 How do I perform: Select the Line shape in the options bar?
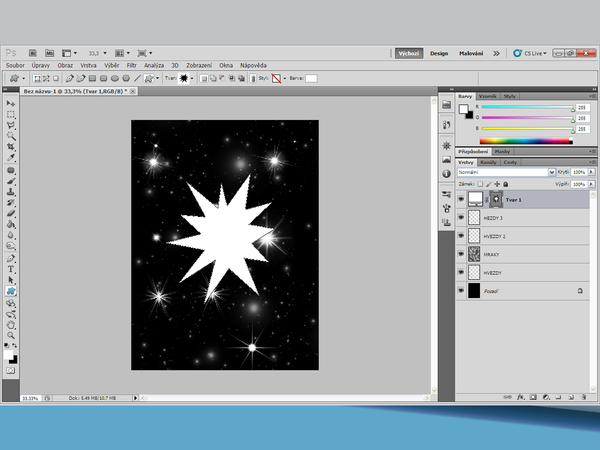pos(137,77)
